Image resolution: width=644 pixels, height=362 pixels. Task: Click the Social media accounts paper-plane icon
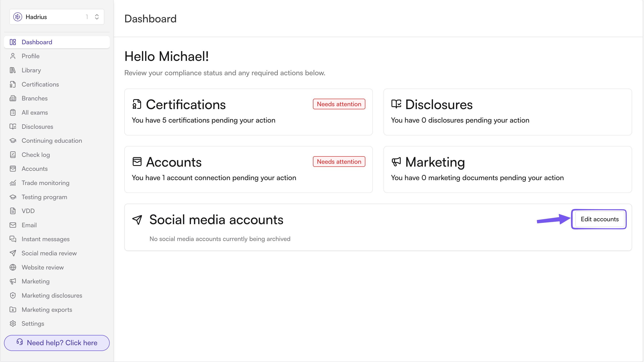coord(137,220)
